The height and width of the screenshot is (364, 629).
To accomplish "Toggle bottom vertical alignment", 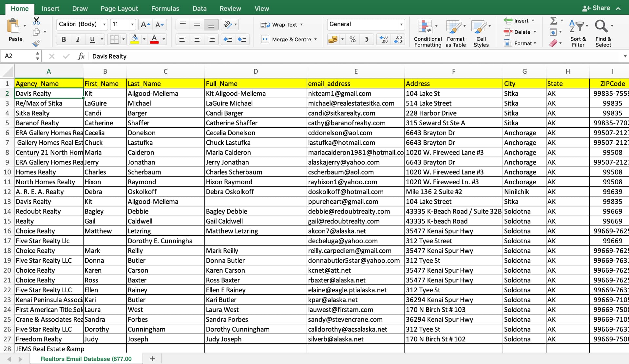I will 211,25.
